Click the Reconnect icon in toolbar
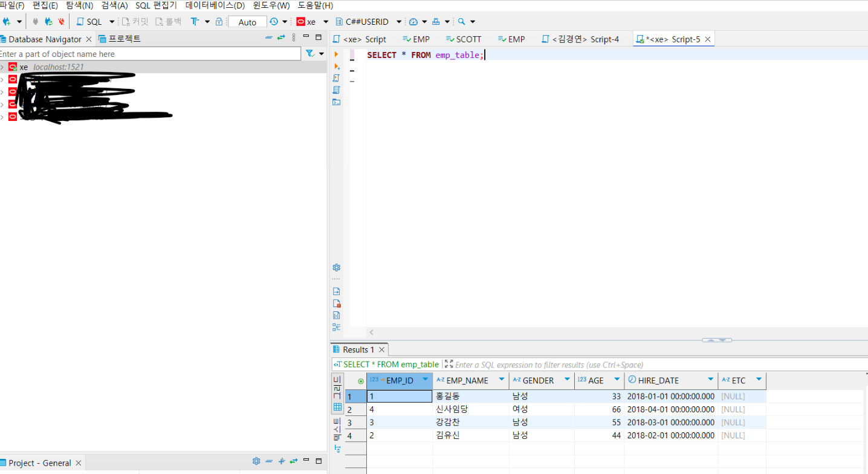This screenshot has height=474, width=868. [48, 22]
